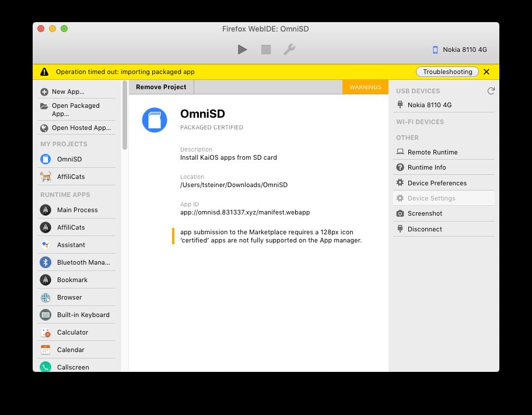Screen dimensions: 532x415
Task: Select AffiliCats under My Projects
Action: 71,177
